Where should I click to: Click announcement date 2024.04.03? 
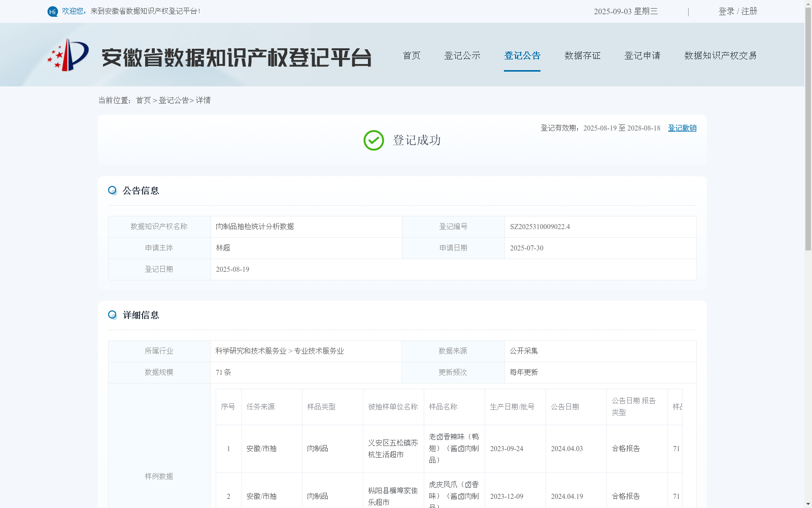pyautogui.click(x=567, y=449)
